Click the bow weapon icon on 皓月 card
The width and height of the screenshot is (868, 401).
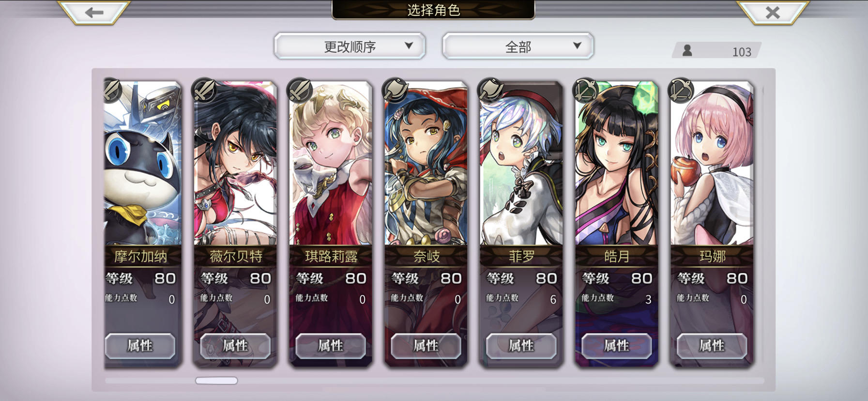586,91
